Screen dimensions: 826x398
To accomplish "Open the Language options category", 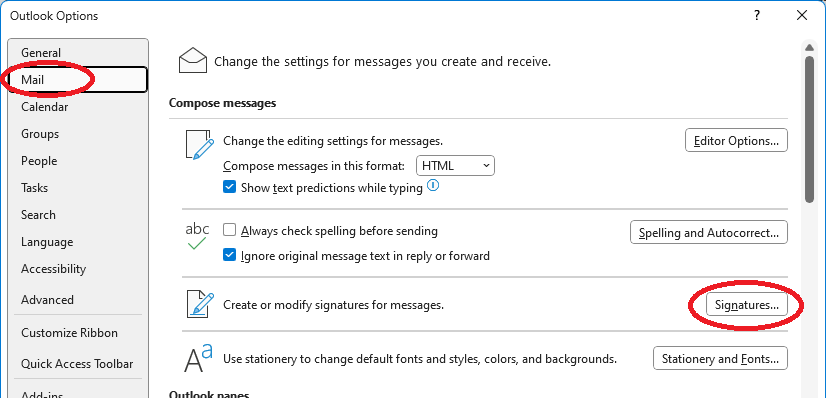I will tap(78, 242).
